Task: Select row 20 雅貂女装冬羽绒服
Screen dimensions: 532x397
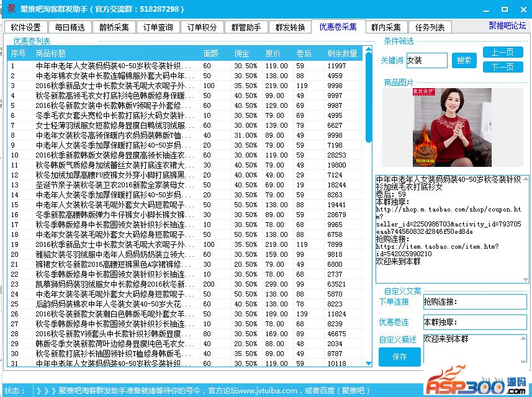Action: click(185, 254)
